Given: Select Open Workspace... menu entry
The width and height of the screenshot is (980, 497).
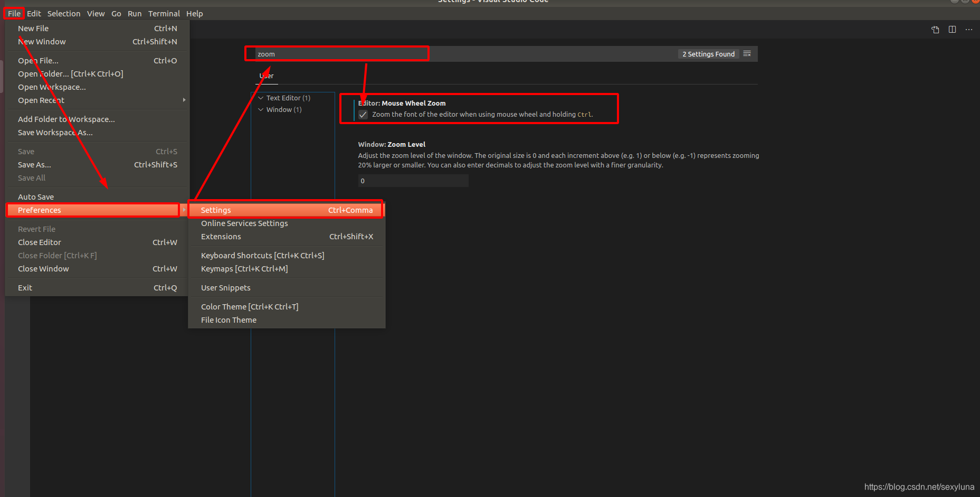Looking at the screenshot, I should pyautogui.click(x=98, y=87).
